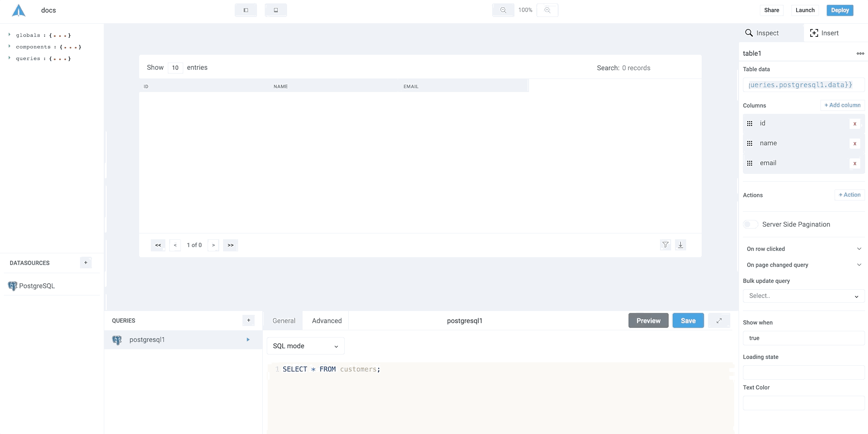Click the Deploy button
Image resolution: width=868 pixels, height=434 pixels.
(839, 10)
